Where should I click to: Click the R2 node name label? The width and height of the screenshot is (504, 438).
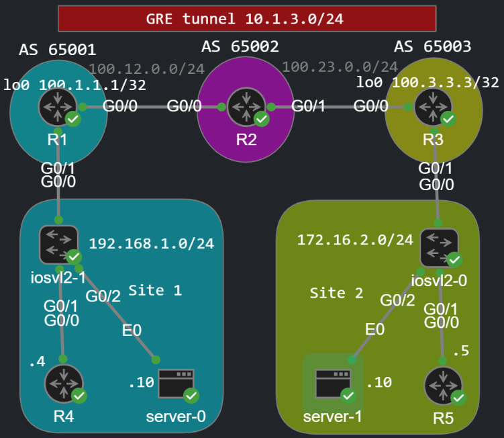246,140
